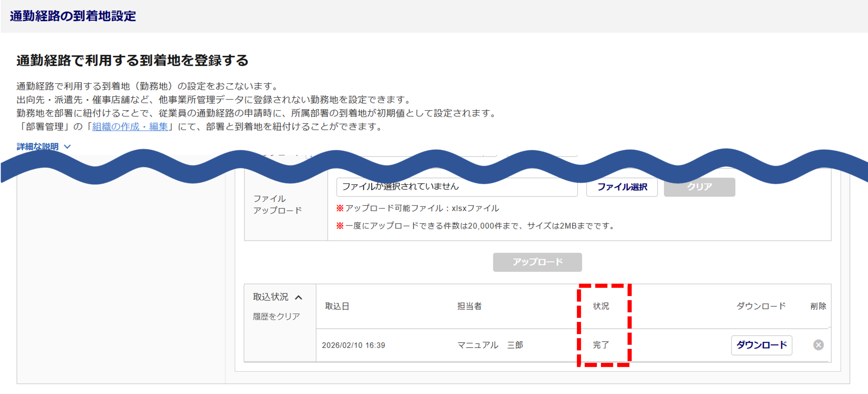This screenshot has height=394, width=868.
Task: Expand the 詳細な説明 section chevron
Action: (67, 147)
